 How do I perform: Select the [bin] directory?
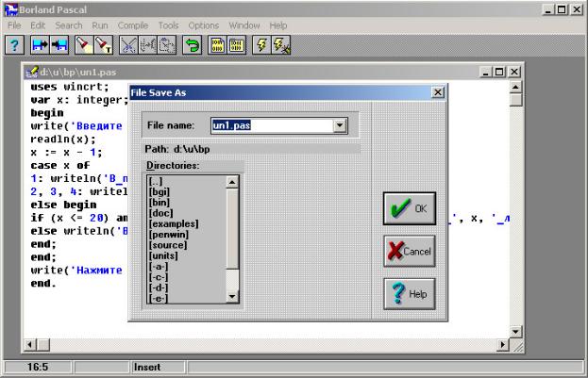pos(159,203)
